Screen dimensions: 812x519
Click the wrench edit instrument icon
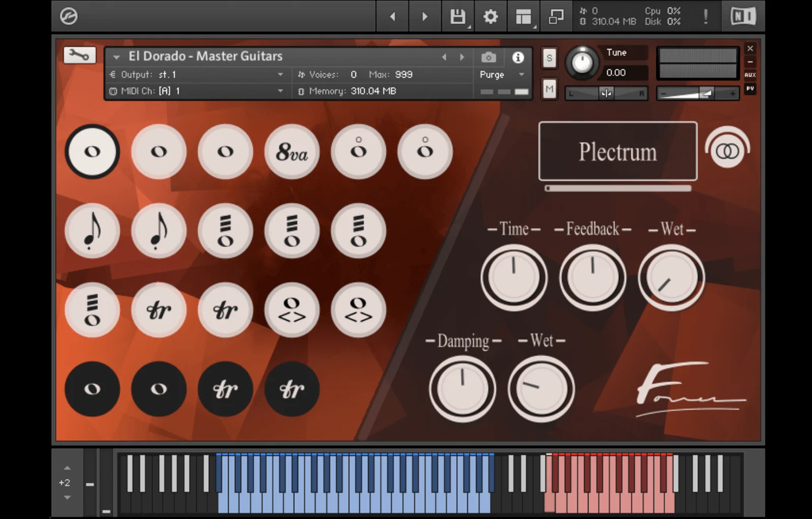pyautogui.click(x=80, y=55)
